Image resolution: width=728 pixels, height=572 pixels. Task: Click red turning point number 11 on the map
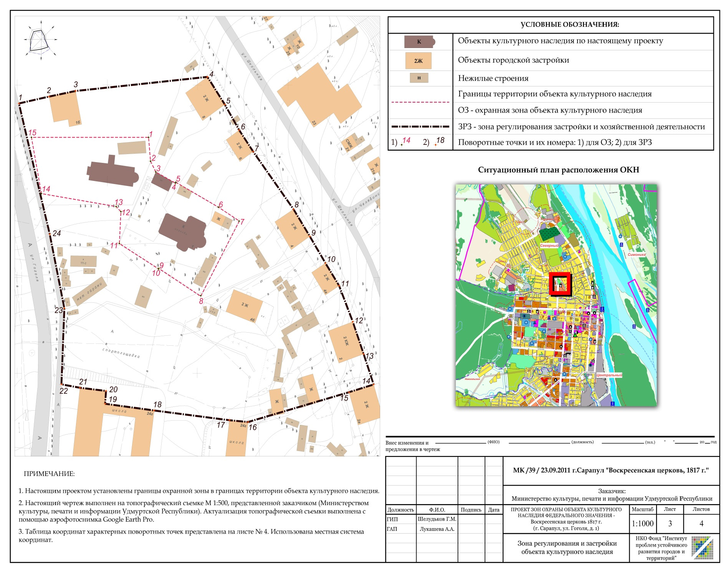pos(114,246)
